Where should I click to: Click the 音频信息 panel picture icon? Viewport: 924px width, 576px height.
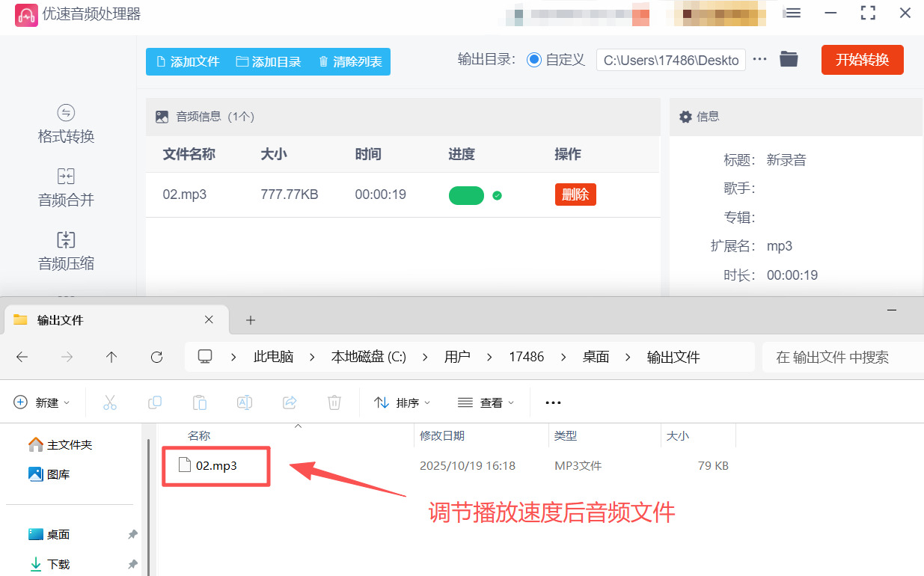click(162, 117)
